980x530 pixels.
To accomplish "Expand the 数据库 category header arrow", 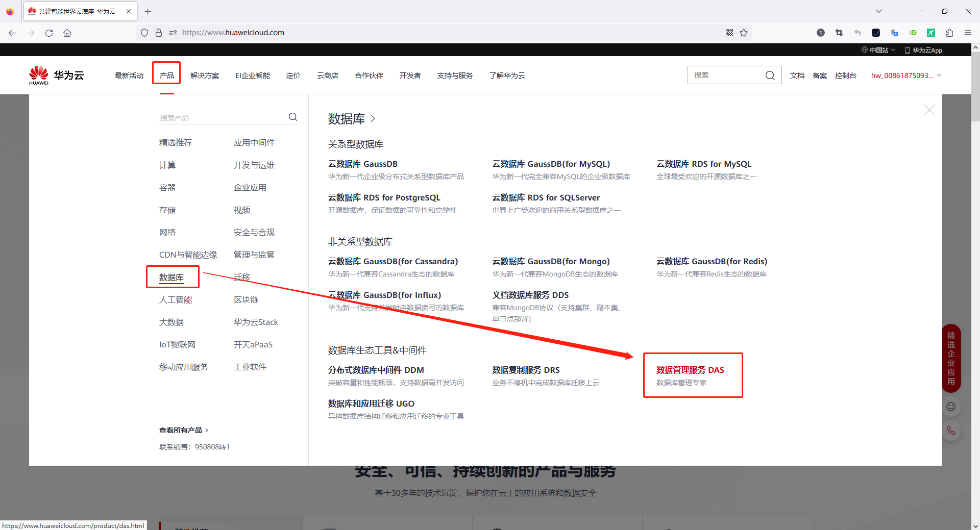I will 372,119.
